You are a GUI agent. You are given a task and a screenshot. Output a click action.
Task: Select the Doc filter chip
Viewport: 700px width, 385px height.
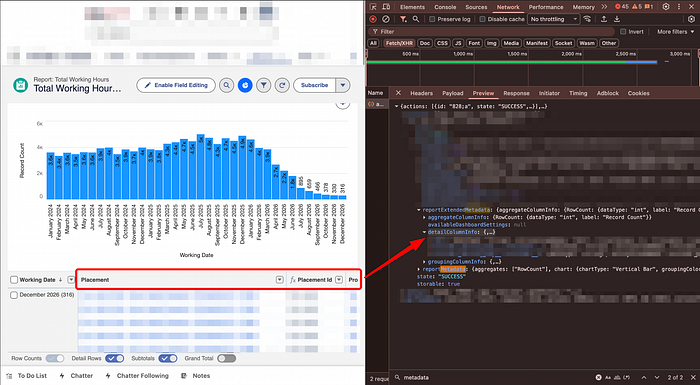point(425,43)
